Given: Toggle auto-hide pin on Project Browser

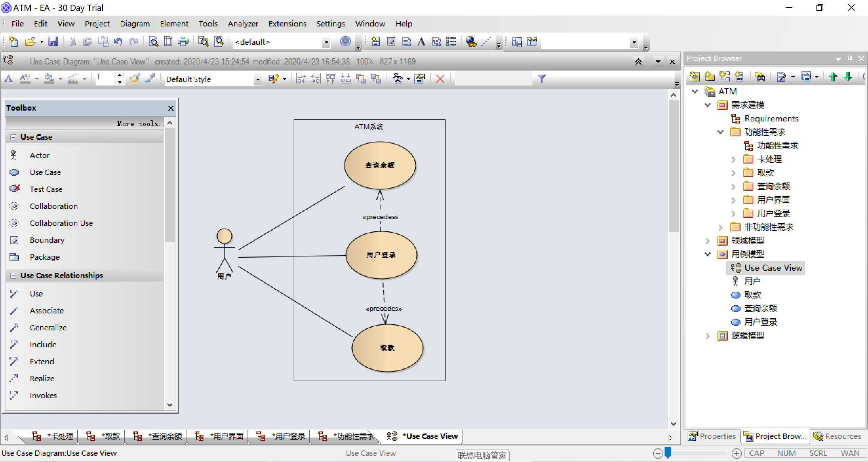Looking at the screenshot, I should [x=850, y=58].
